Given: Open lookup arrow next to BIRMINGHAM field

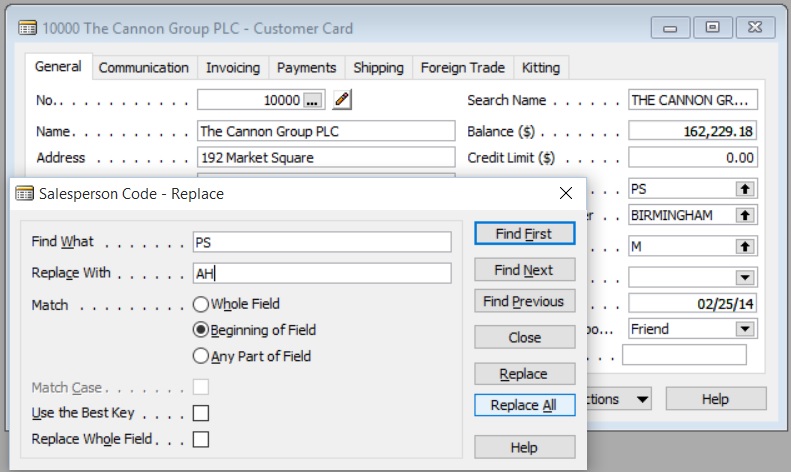Looking at the screenshot, I should (744, 215).
